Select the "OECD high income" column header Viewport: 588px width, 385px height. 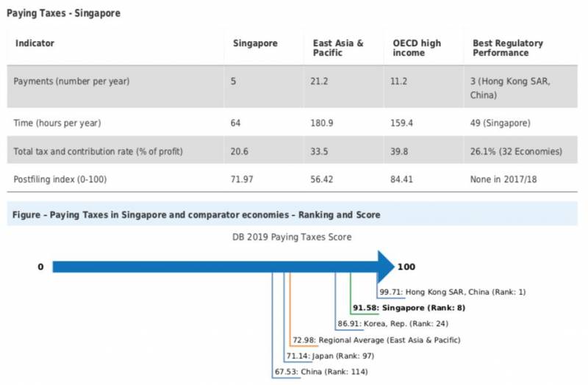point(417,48)
